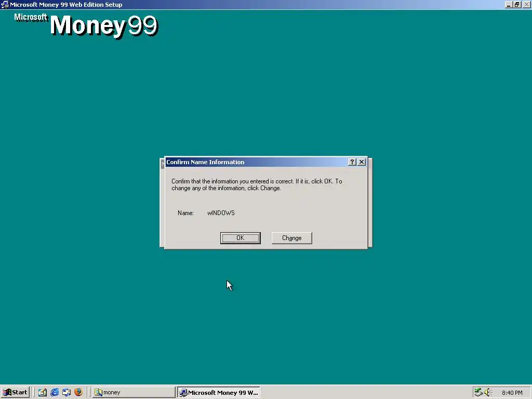The image size is (532, 399).
Task: Switch to the money folder taskbar button
Action: point(134,392)
